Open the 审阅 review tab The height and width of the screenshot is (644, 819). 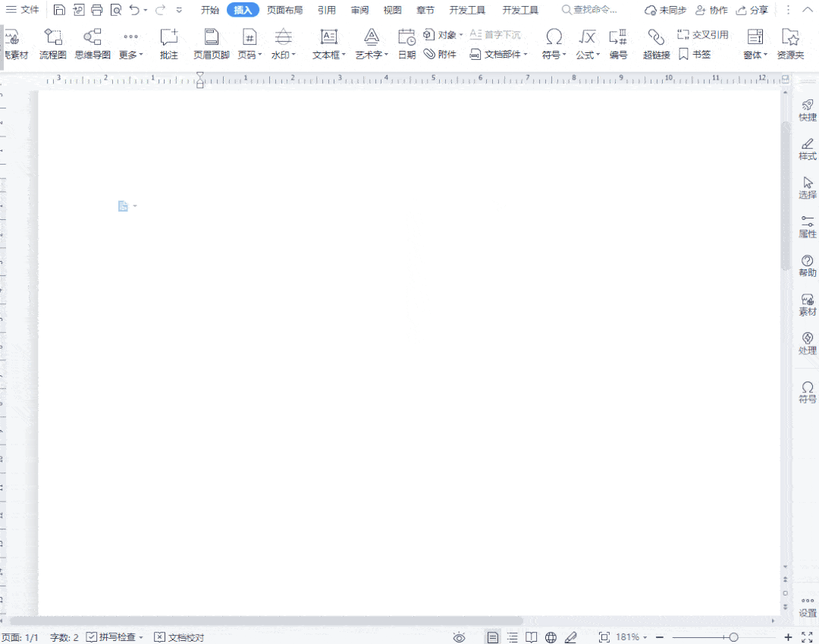(359, 10)
